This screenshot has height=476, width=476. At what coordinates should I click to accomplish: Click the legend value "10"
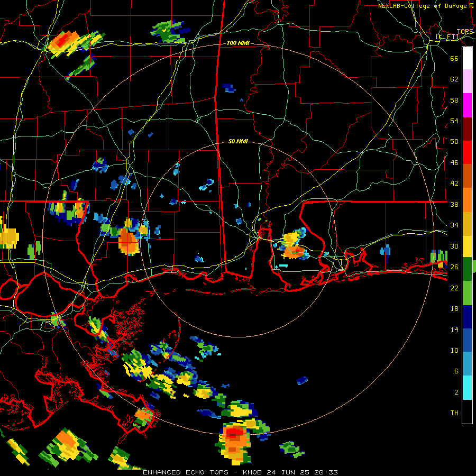(x=454, y=351)
